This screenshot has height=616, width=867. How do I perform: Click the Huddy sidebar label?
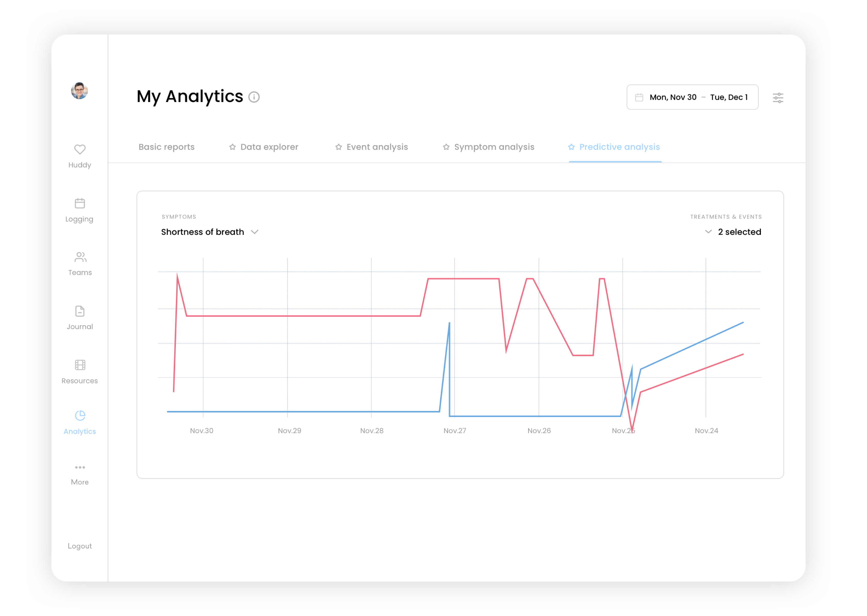80,165
